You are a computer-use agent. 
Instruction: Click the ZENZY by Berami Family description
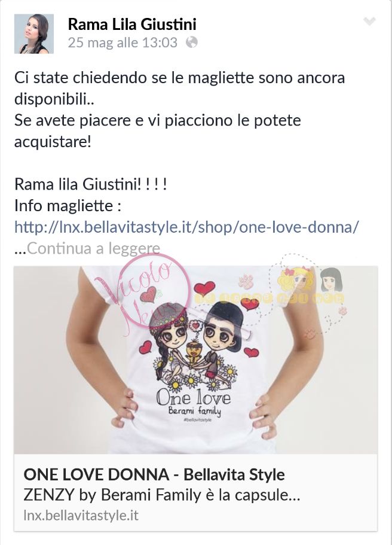(161, 495)
